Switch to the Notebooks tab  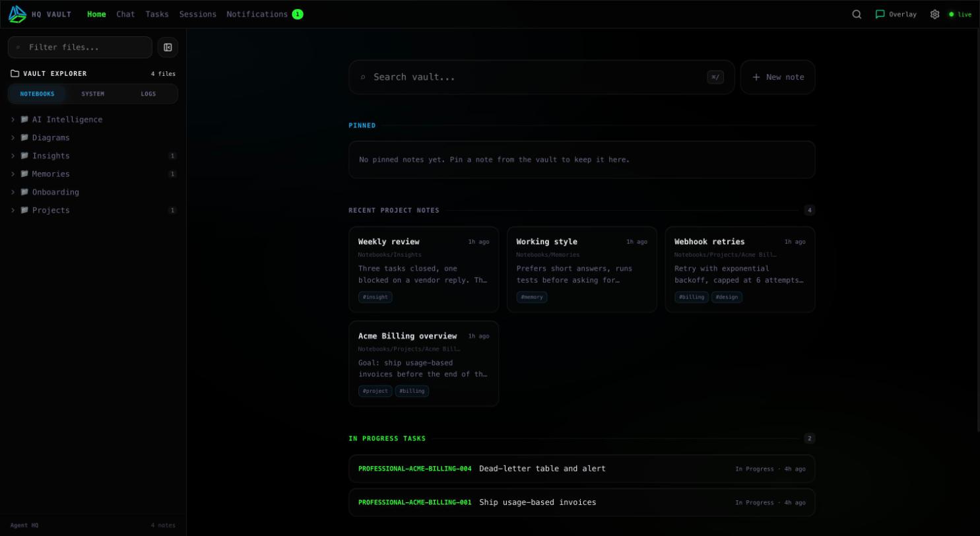[x=37, y=94]
